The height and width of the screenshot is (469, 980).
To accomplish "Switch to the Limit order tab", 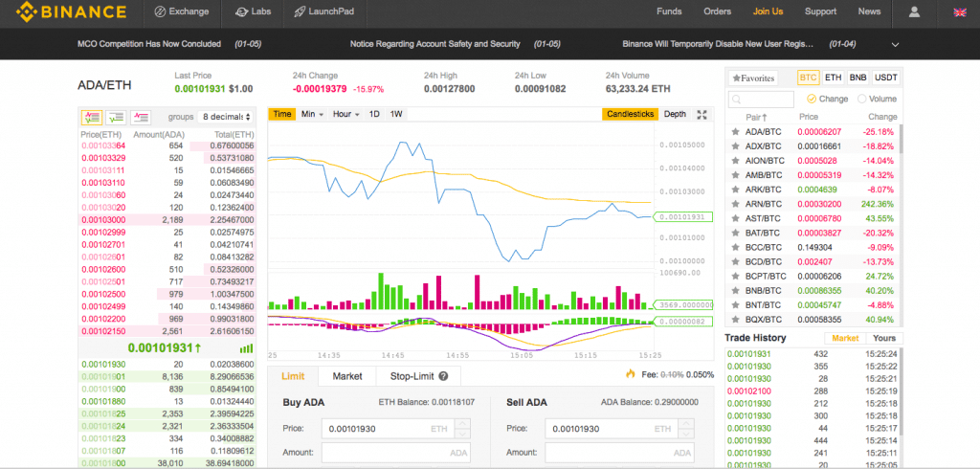I will (293, 376).
